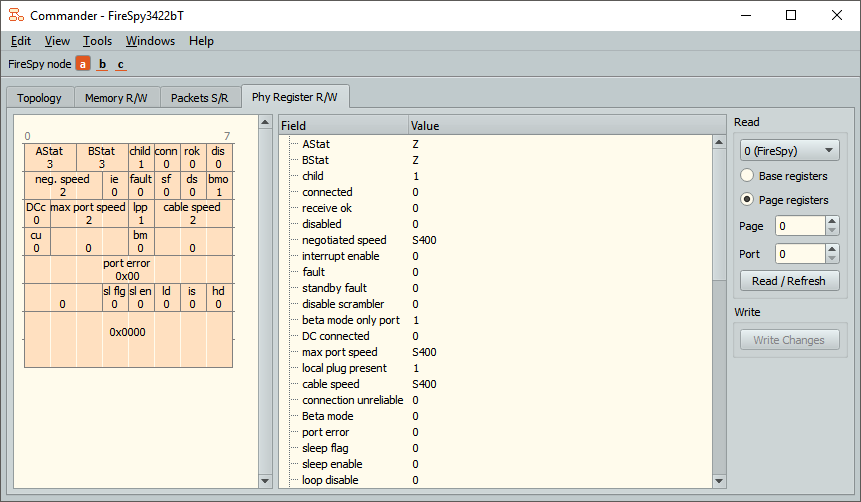
Task: Select the DC connected field row
Action: click(x=496, y=336)
